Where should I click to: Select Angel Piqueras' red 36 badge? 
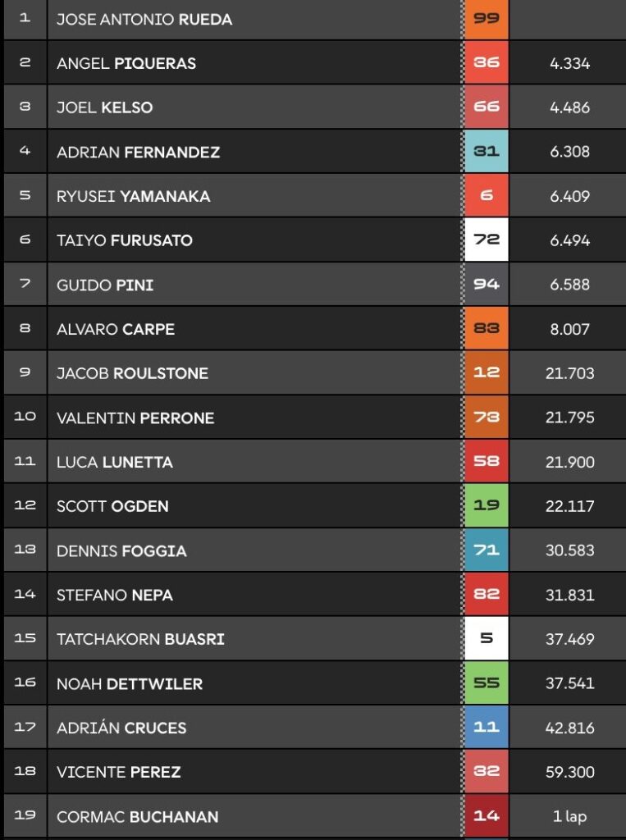pyautogui.click(x=487, y=62)
